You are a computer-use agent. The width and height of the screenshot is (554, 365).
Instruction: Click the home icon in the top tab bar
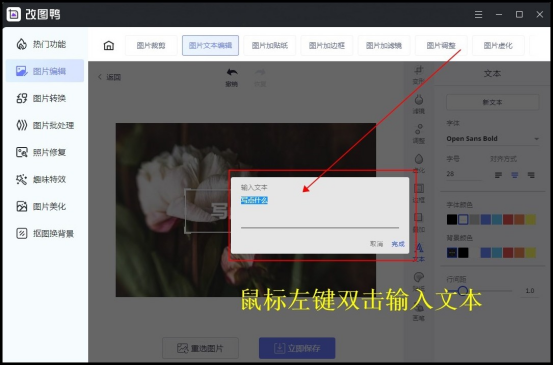click(x=108, y=45)
